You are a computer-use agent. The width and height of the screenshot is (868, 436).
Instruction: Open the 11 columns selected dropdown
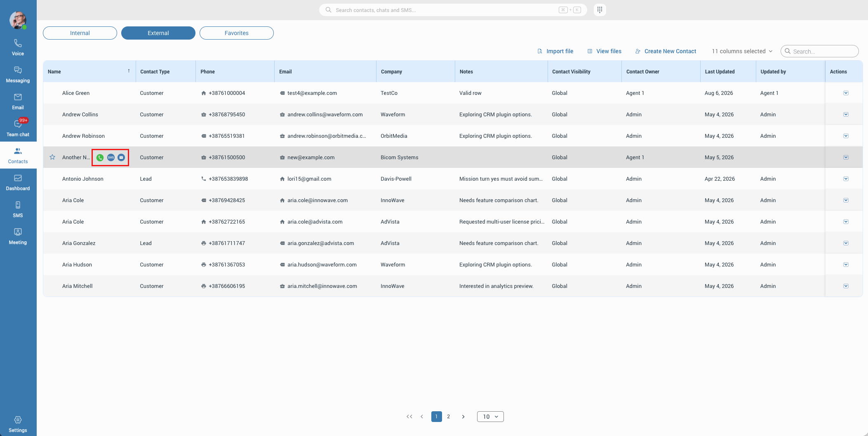pyautogui.click(x=742, y=51)
